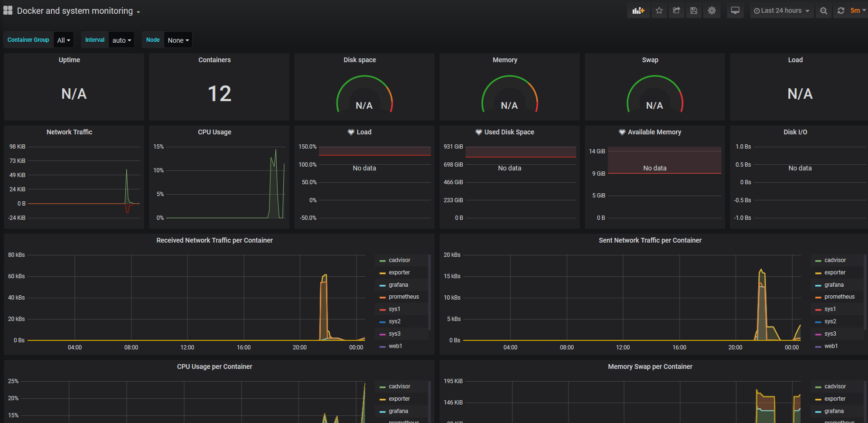Open the Interval auto dropdown

click(x=121, y=40)
